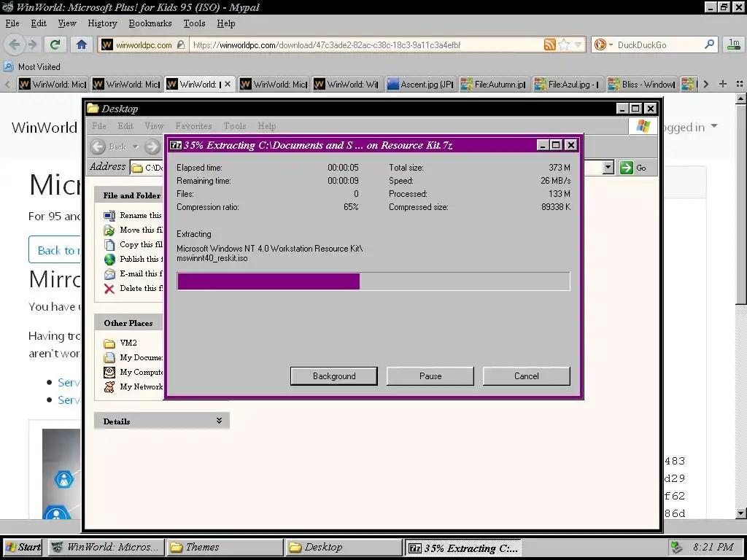Choose E-mail this file task
The height and width of the screenshot is (560, 747).
pyautogui.click(x=133, y=274)
